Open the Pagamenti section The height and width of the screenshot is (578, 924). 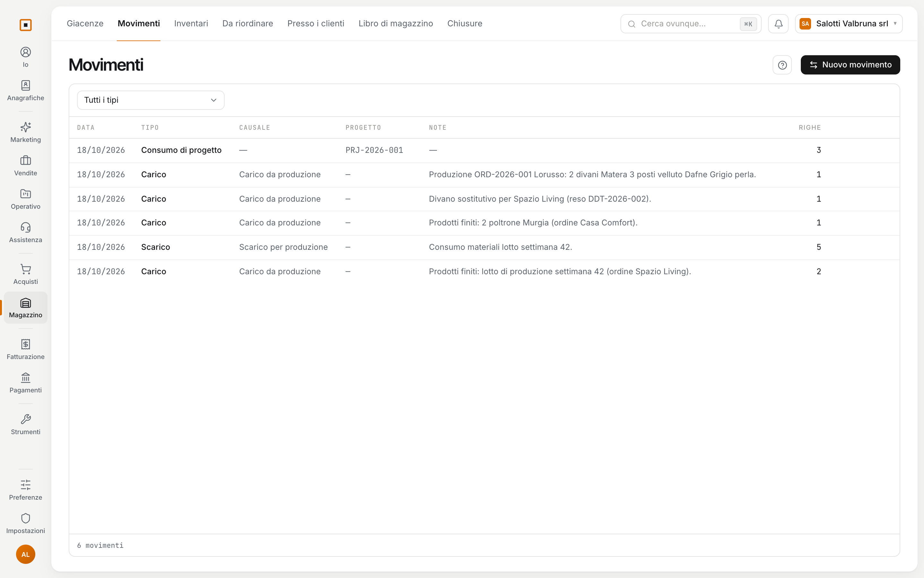tap(26, 383)
